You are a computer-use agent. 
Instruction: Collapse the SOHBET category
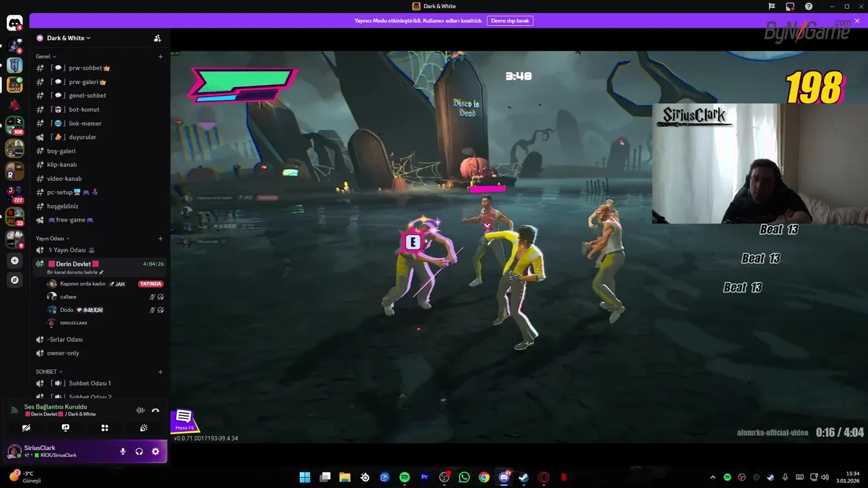[x=49, y=371]
